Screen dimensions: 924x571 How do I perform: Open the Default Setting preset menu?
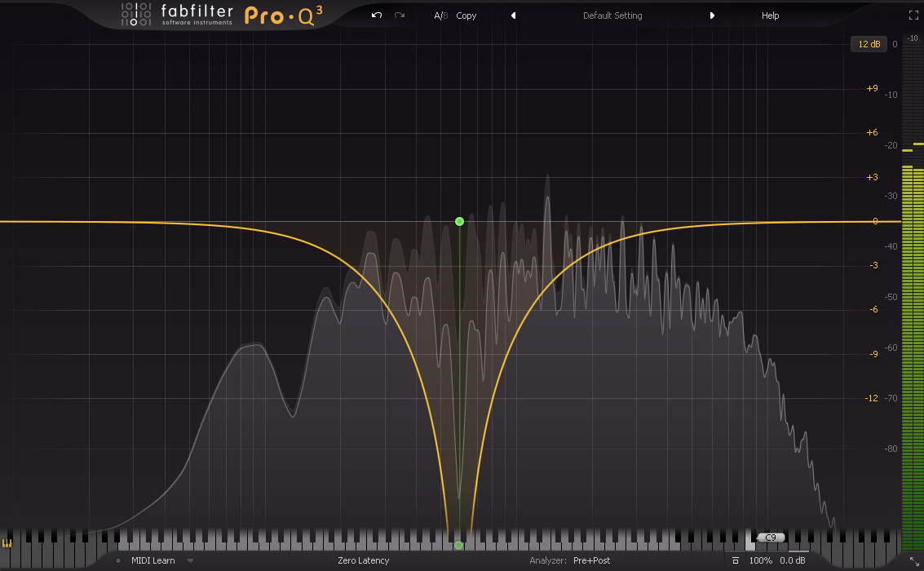tap(612, 15)
